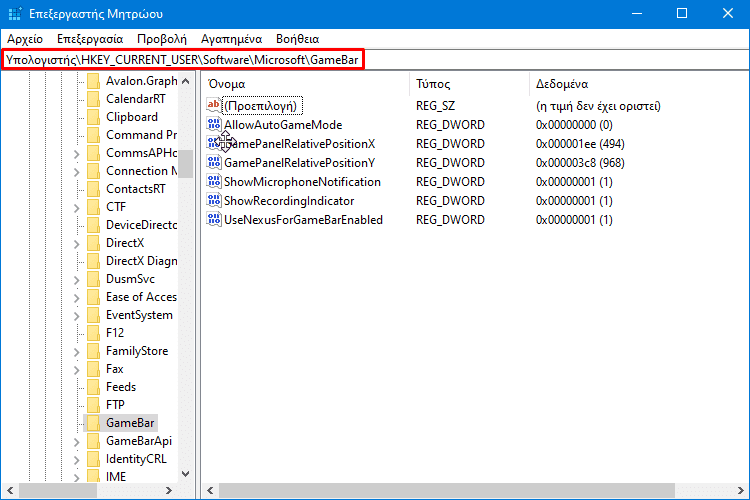Expand the FamilyStore key chevron
The image size is (750, 500).
click(x=77, y=352)
